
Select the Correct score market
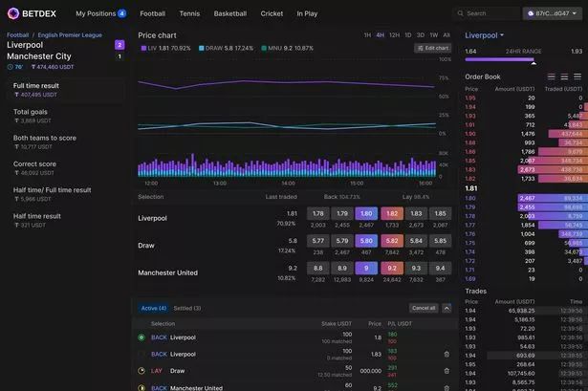coord(66,168)
